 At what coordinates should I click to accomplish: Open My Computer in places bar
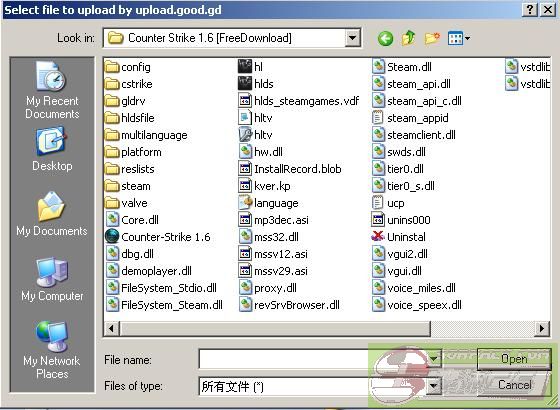coord(52,280)
